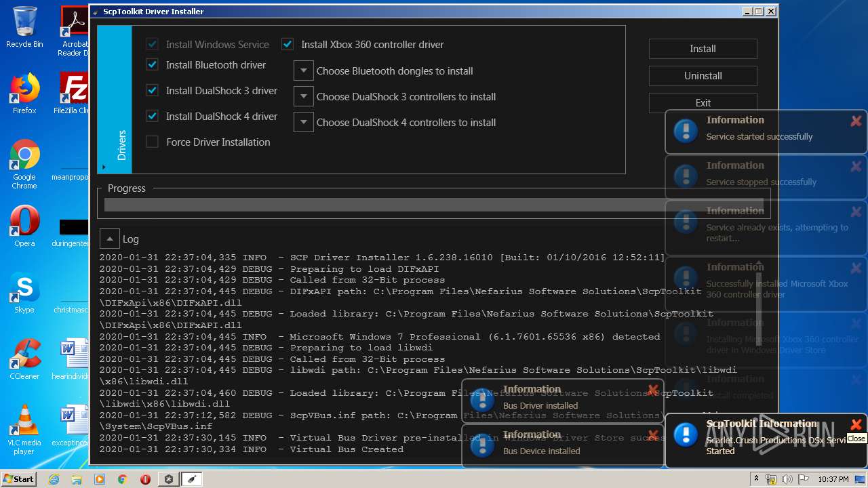Toggle Install Xbox 360 controller driver
Image resolution: width=868 pixels, height=488 pixels.
coord(288,44)
